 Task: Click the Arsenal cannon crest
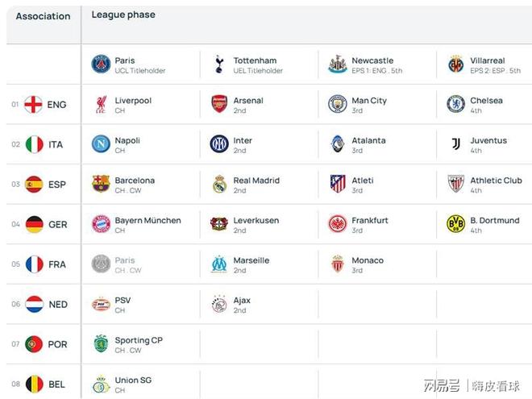(x=219, y=104)
